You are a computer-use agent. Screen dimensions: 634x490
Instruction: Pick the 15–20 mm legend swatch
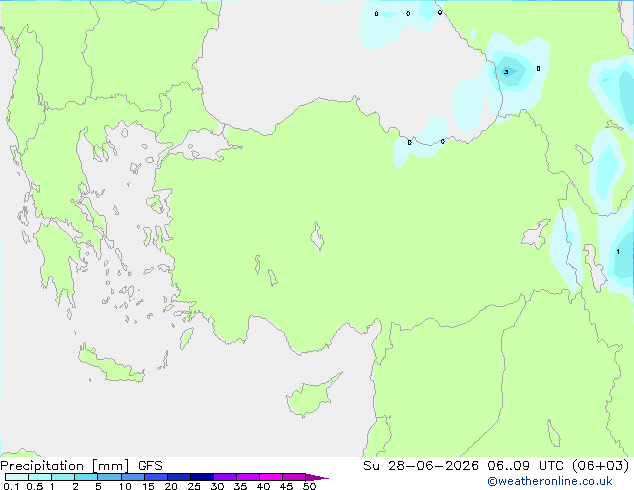[155, 477]
